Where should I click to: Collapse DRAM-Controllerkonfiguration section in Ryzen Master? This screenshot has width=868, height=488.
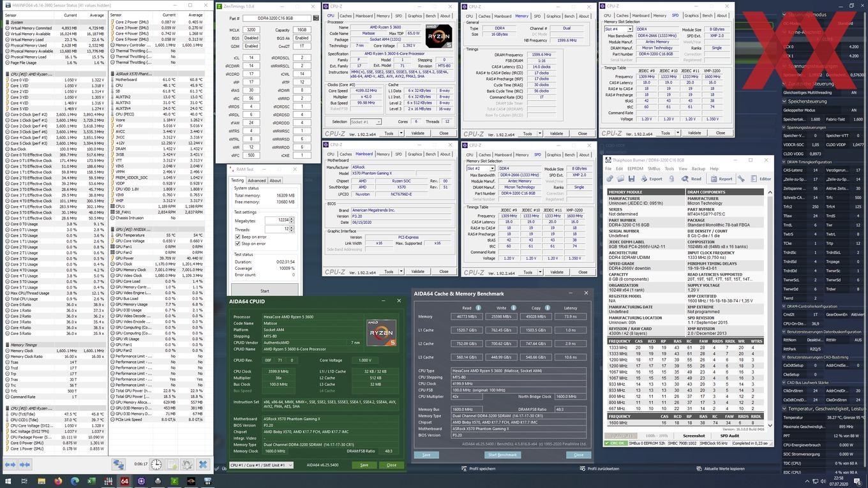[x=784, y=306]
